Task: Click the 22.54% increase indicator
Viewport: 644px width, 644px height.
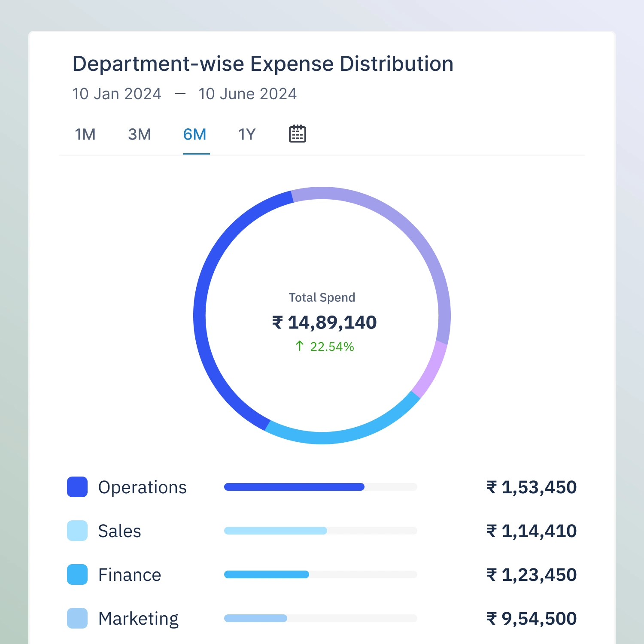Action: pyautogui.click(x=325, y=346)
